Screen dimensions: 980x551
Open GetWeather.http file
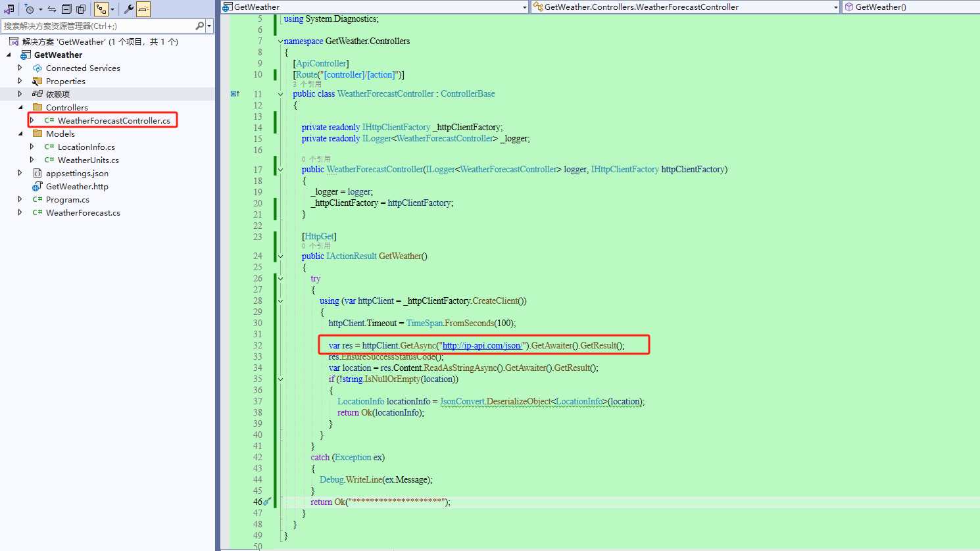pyautogui.click(x=77, y=186)
